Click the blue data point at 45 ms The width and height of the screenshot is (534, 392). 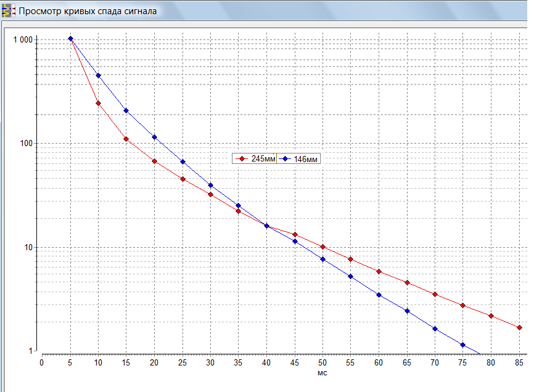click(295, 241)
